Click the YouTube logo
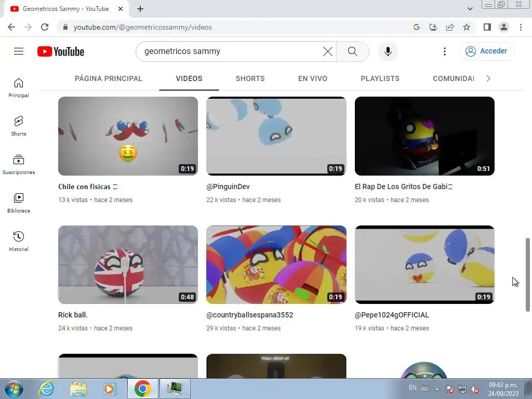 [x=61, y=51]
